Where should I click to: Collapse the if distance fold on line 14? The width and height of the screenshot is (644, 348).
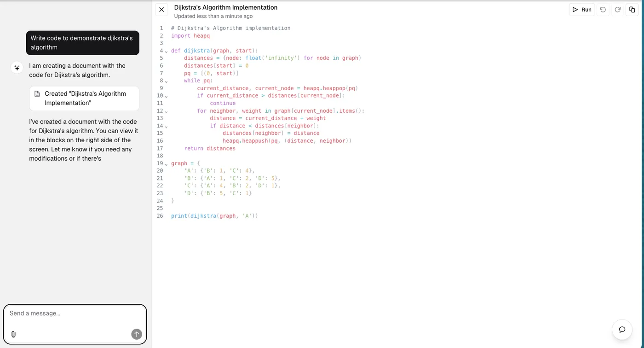166,126
